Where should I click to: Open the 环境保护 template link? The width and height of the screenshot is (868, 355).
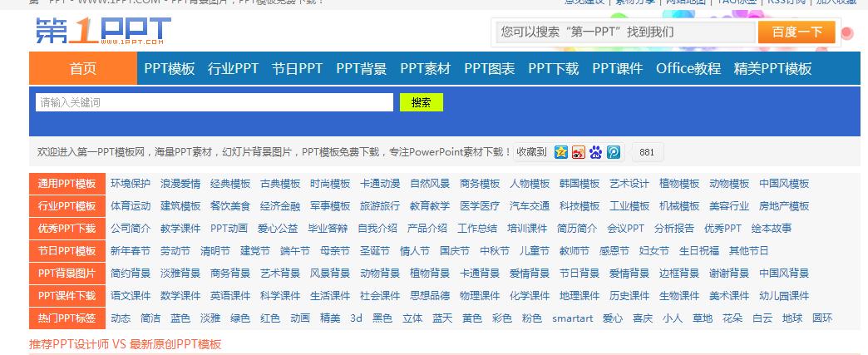pos(131,184)
